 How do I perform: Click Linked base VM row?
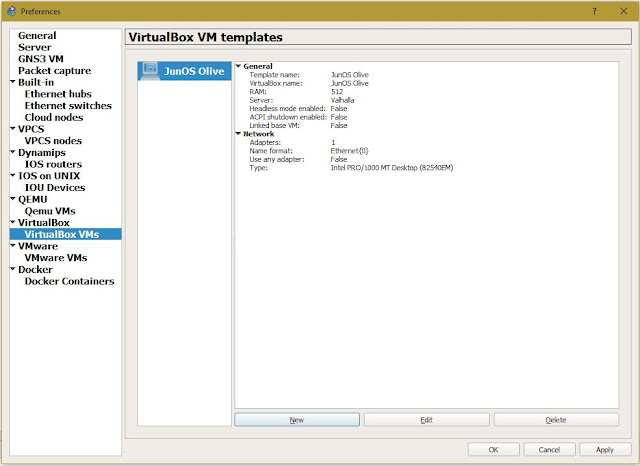click(x=298, y=125)
